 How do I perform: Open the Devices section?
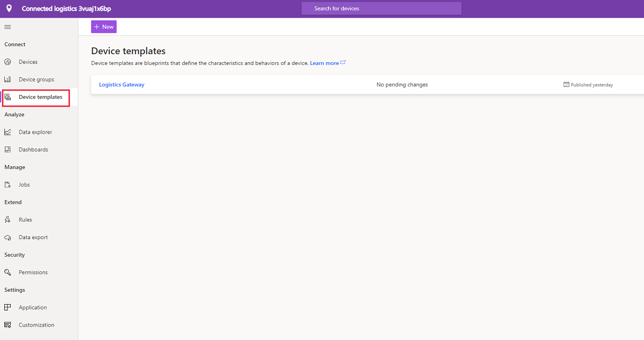(29, 62)
